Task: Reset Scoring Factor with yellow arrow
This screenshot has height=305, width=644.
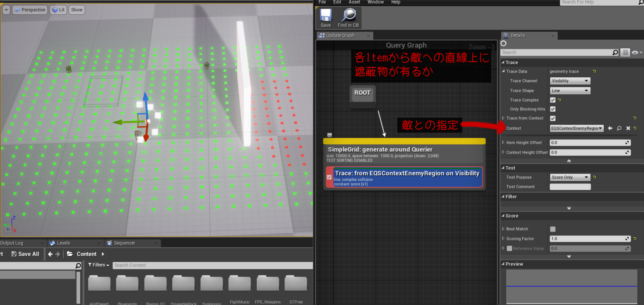Action: pyautogui.click(x=635, y=239)
